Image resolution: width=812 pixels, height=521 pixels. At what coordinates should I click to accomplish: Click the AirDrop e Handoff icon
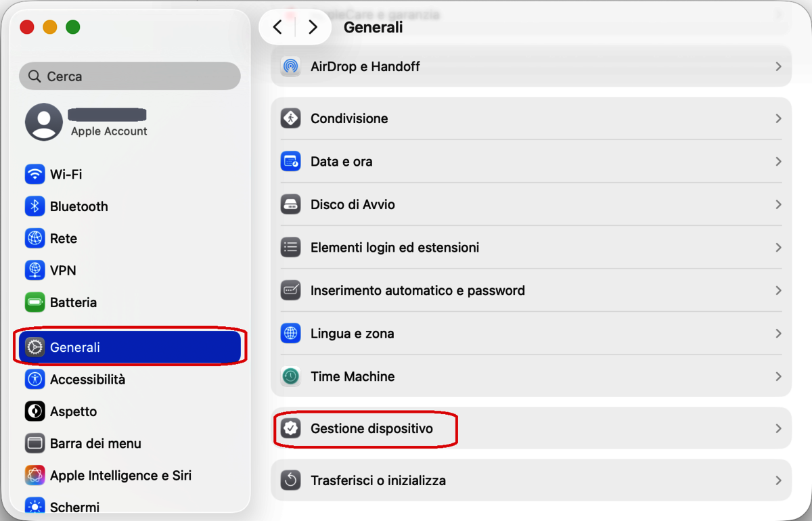point(291,66)
